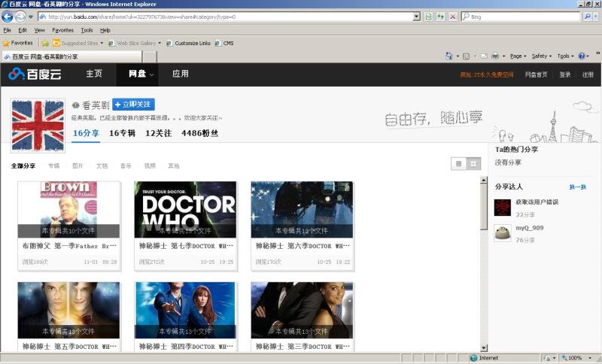Image resolution: width=602 pixels, height=364 pixels.
Task: Filter shares by 视频 category
Action: tap(150, 165)
